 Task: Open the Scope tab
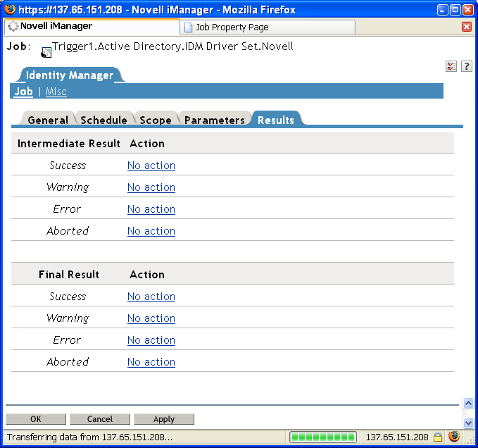tap(156, 120)
